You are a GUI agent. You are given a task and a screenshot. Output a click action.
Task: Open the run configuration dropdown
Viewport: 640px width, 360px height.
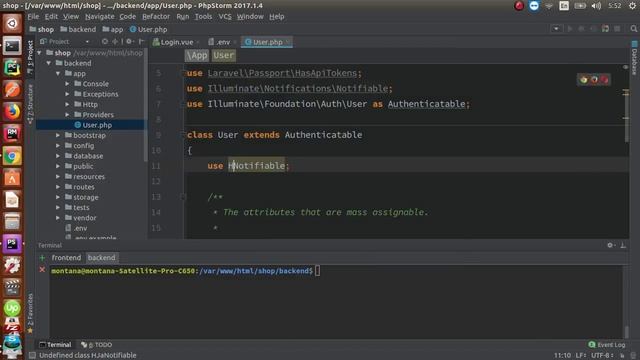click(556, 29)
